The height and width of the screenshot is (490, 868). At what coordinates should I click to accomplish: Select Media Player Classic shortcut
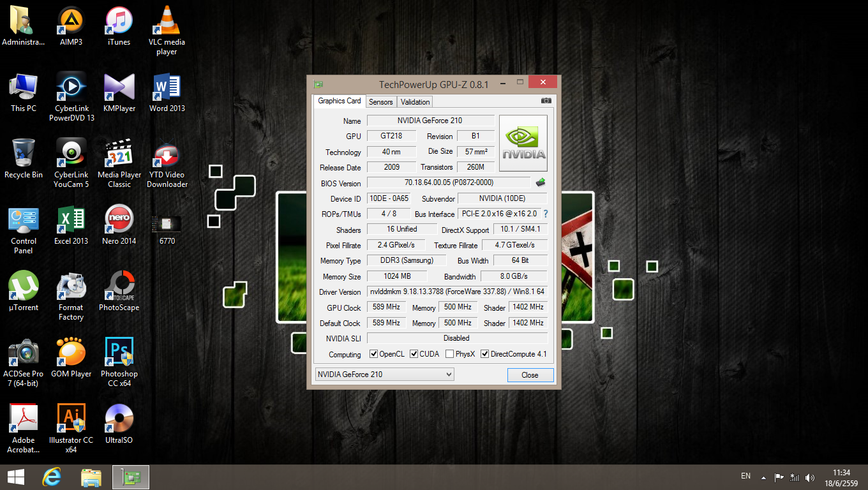pyautogui.click(x=119, y=163)
